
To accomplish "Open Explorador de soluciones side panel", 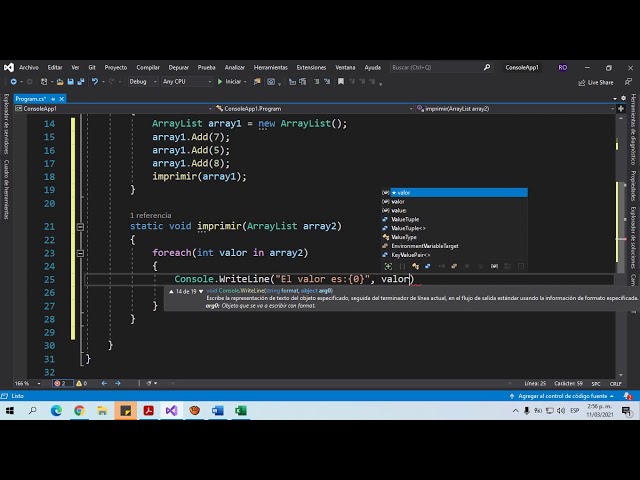I will [633, 238].
